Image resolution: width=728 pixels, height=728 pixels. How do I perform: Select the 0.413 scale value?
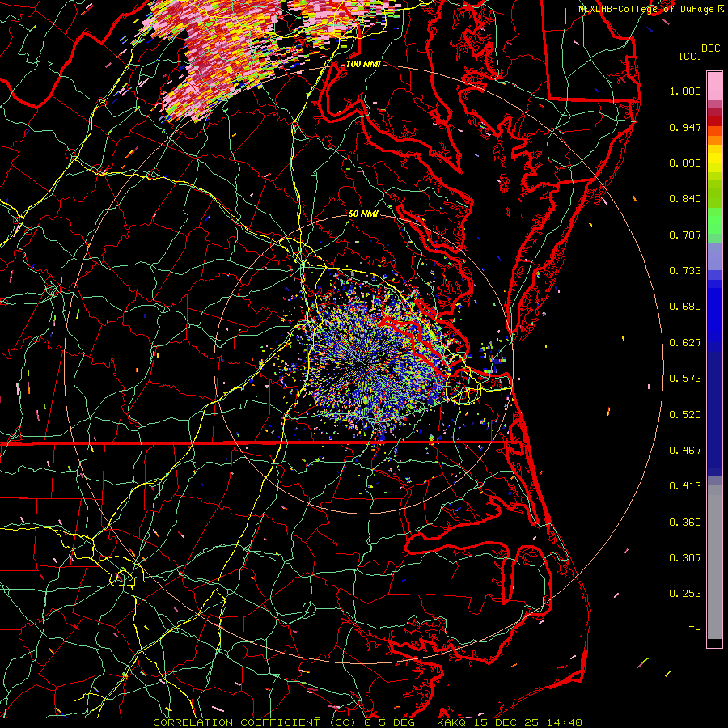(685, 486)
